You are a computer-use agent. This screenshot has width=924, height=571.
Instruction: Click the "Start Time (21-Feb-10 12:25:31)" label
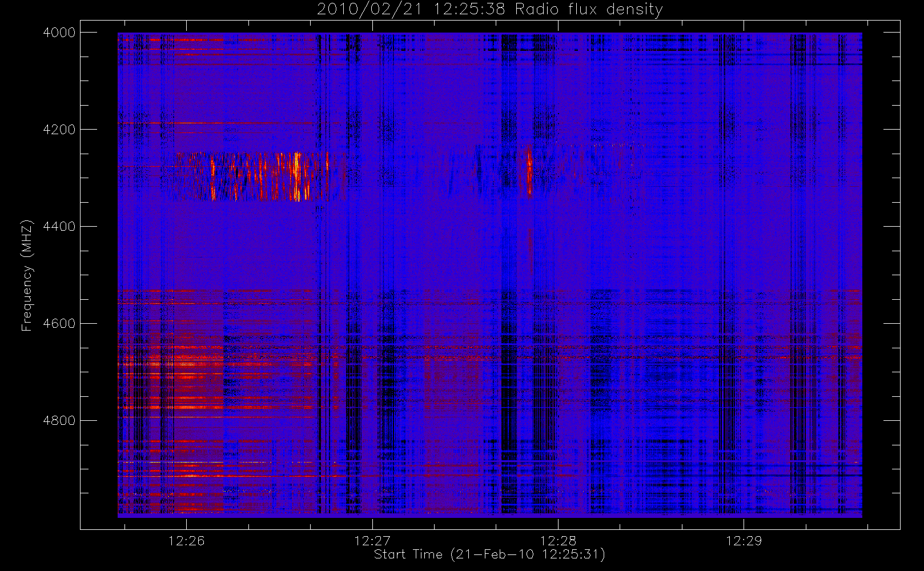pos(489,554)
